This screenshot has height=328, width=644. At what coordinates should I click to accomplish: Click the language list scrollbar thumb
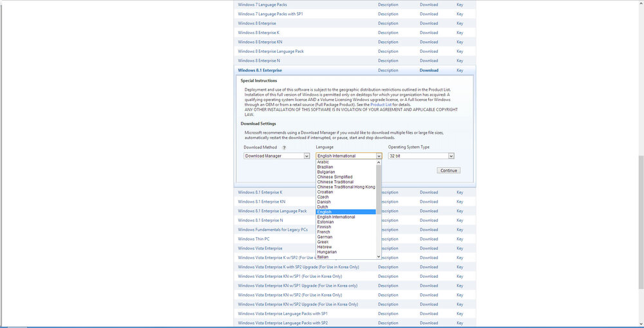379,189
